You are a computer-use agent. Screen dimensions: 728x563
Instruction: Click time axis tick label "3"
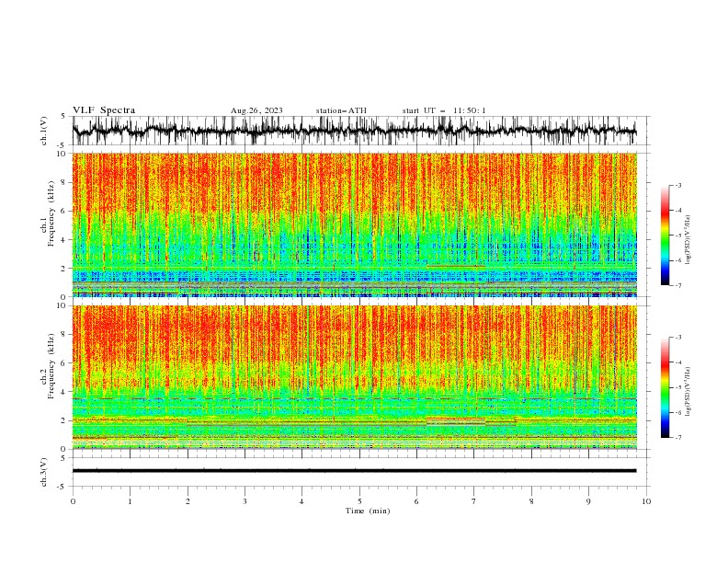click(x=245, y=501)
